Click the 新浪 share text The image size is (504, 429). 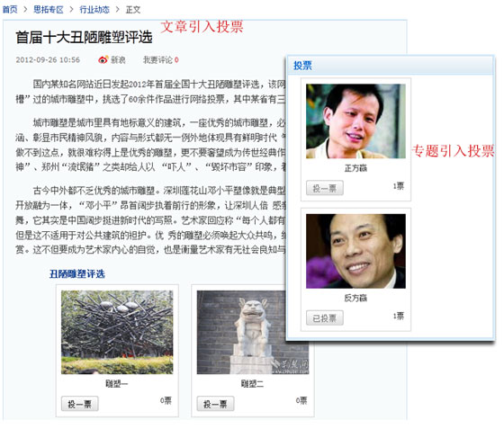(118, 59)
